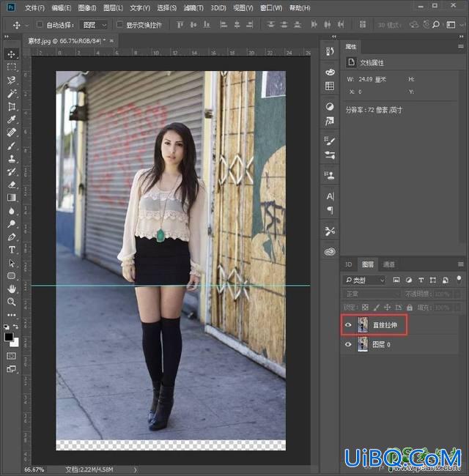Toggle smart object layer filter
This screenshot has width=469, height=476.
coord(446,280)
